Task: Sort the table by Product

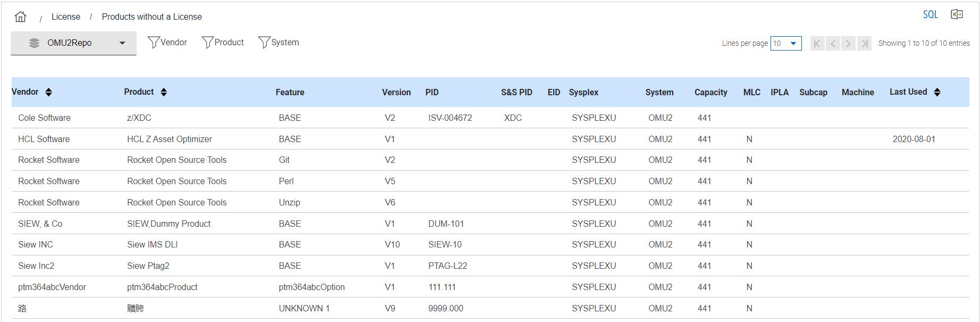Action: coord(164,92)
